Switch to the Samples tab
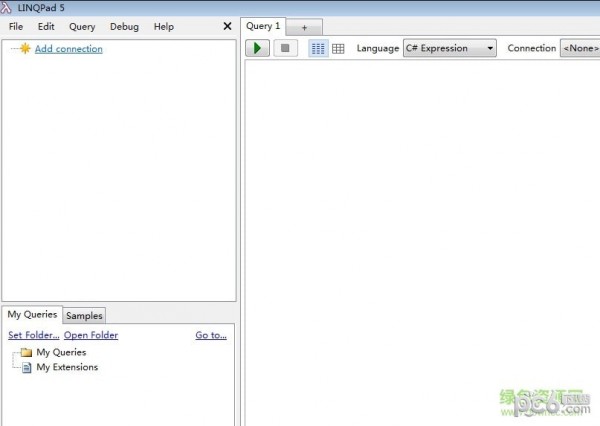600x426 pixels. (84, 316)
